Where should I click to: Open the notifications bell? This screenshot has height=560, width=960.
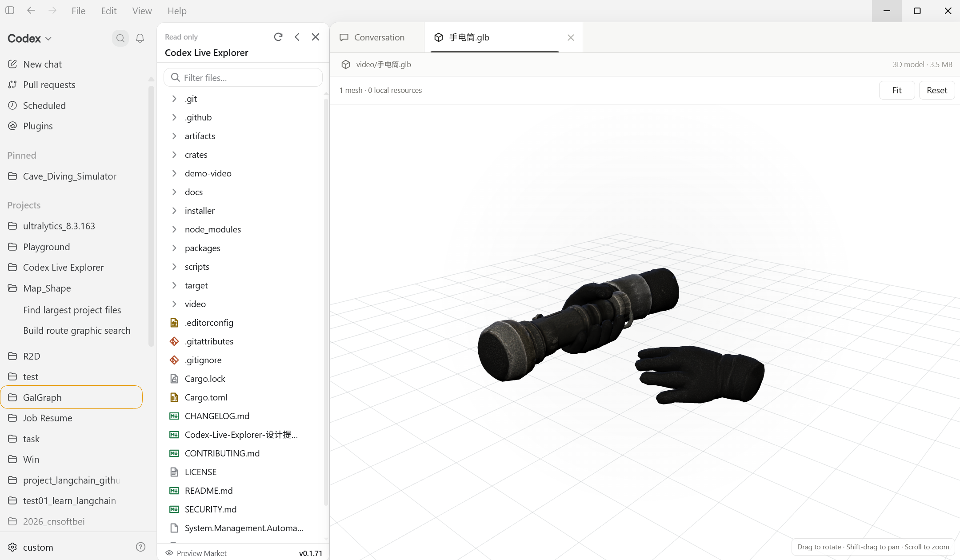[140, 39]
